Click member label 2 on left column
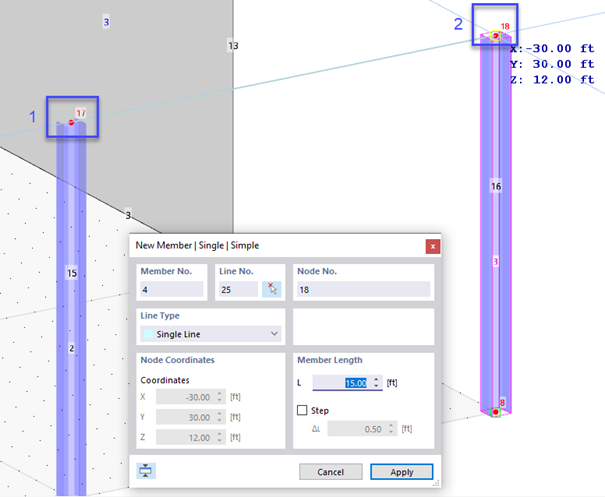This screenshot has height=497, width=605. click(72, 348)
